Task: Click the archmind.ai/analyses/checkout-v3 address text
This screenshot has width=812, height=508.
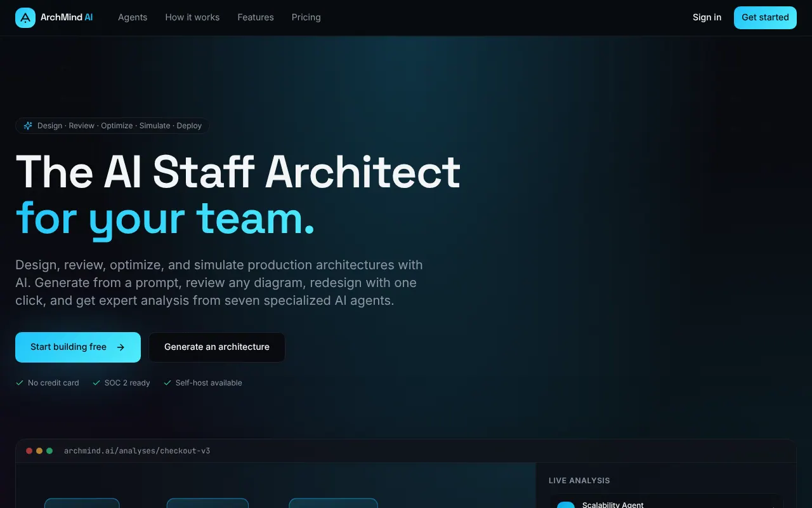Action: tap(137, 451)
